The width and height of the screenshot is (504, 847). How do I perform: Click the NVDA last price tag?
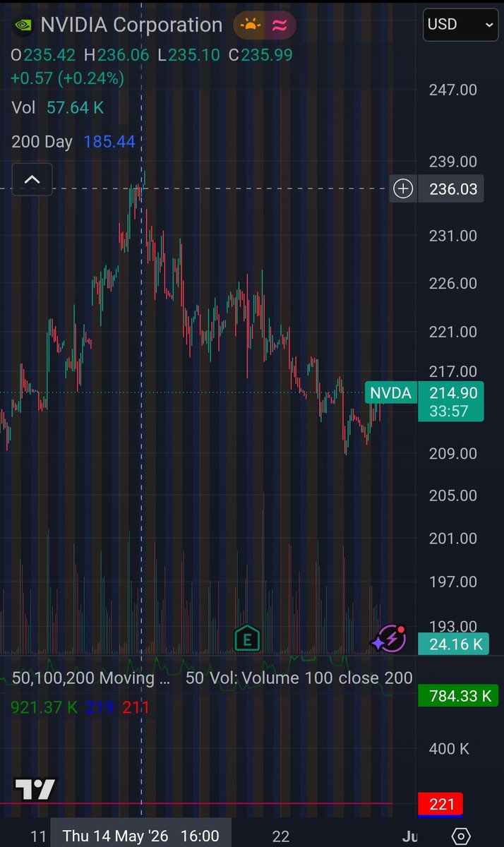coord(390,393)
